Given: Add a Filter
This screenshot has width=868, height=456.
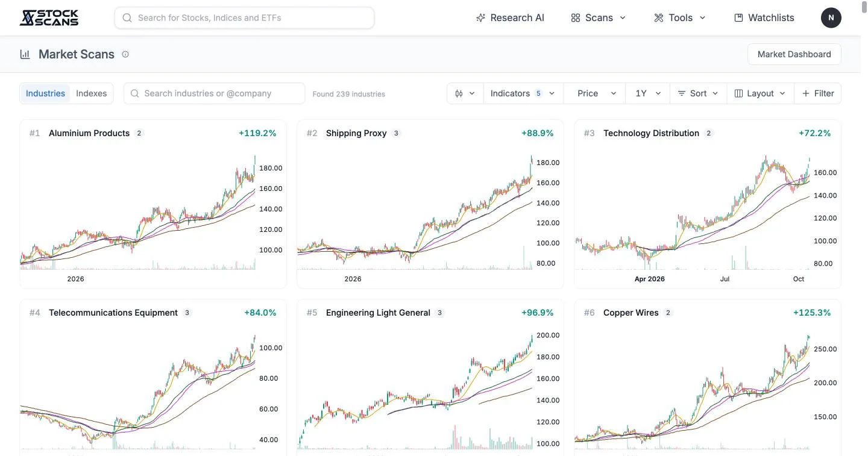Looking at the screenshot, I should tap(817, 93).
